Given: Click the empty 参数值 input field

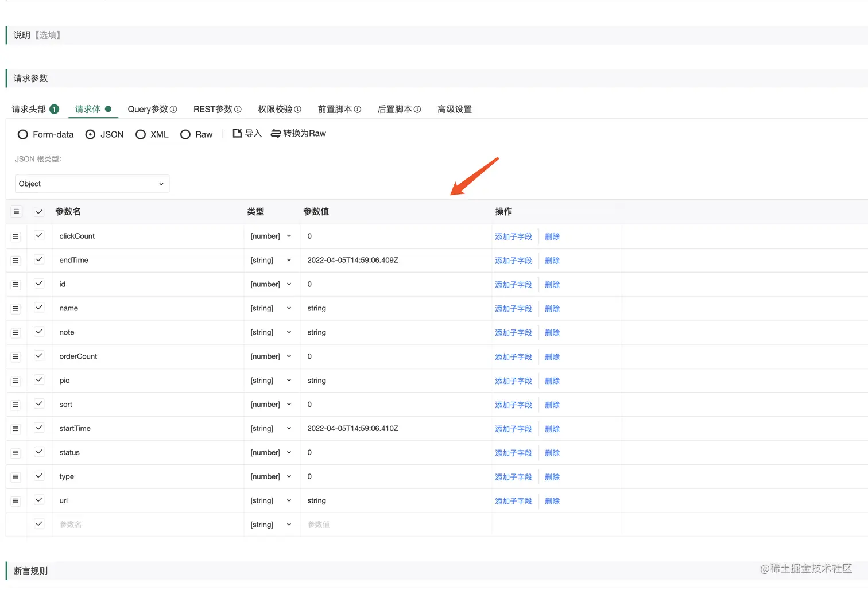Looking at the screenshot, I should click(x=396, y=525).
